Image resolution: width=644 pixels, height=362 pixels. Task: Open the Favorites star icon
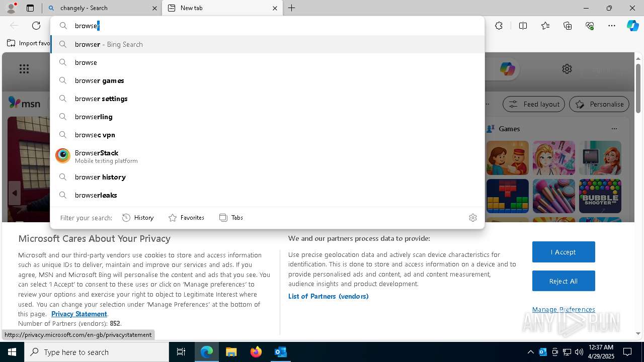click(545, 26)
